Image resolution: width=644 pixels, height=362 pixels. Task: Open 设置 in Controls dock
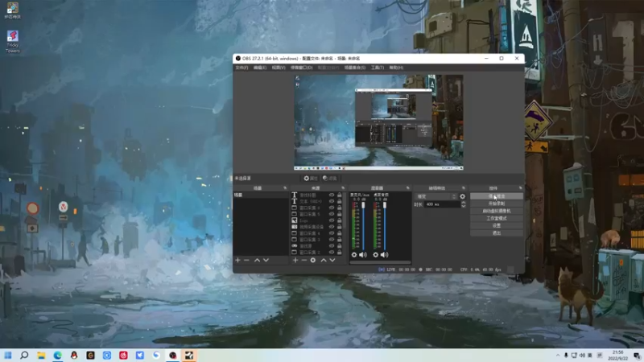(497, 226)
